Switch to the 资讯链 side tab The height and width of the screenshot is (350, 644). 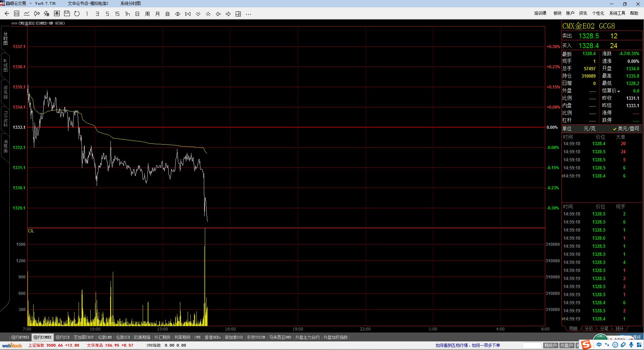pyautogui.click(x=5, y=92)
